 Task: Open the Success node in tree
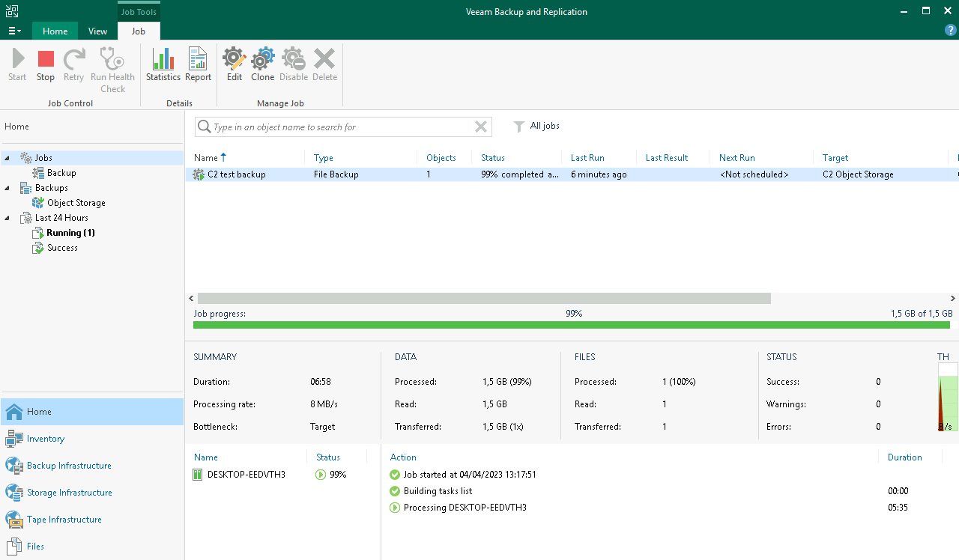(62, 248)
